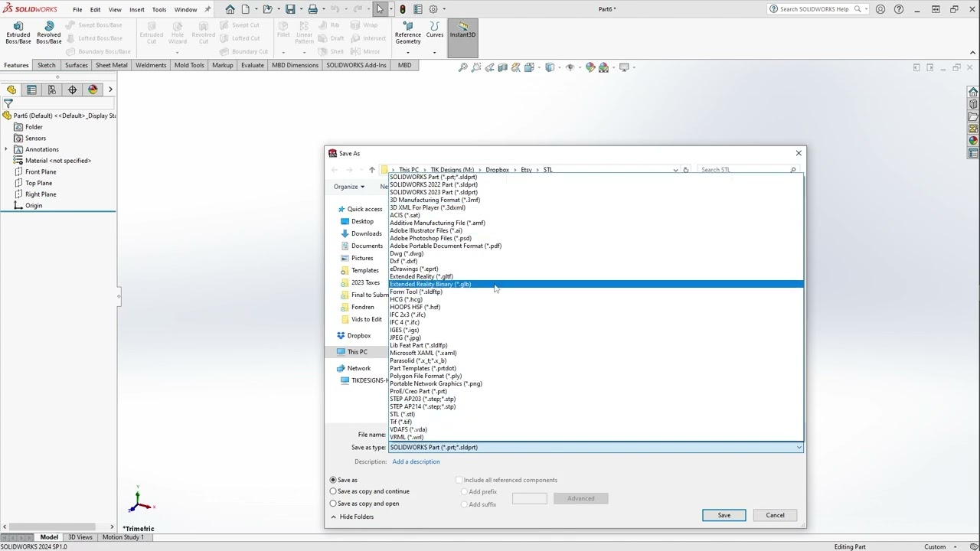Open the Home icon in top toolbar

pos(230,9)
